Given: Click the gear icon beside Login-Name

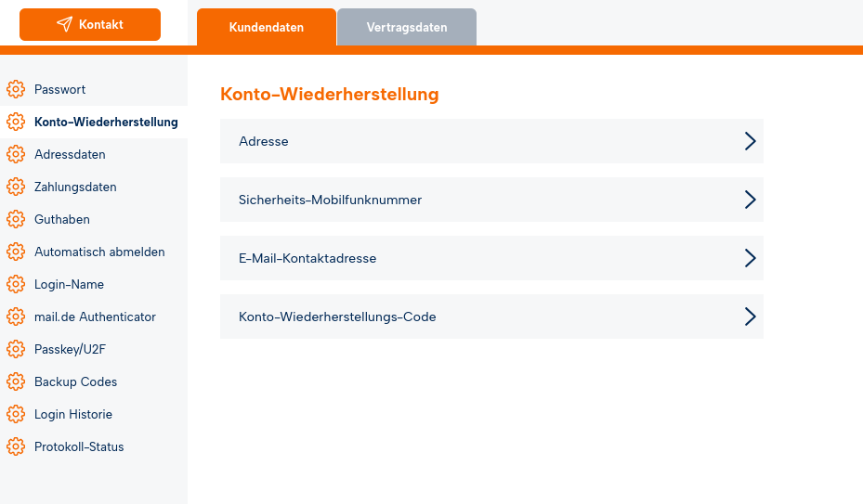Looking at the screenshot, I should point(15,284).
